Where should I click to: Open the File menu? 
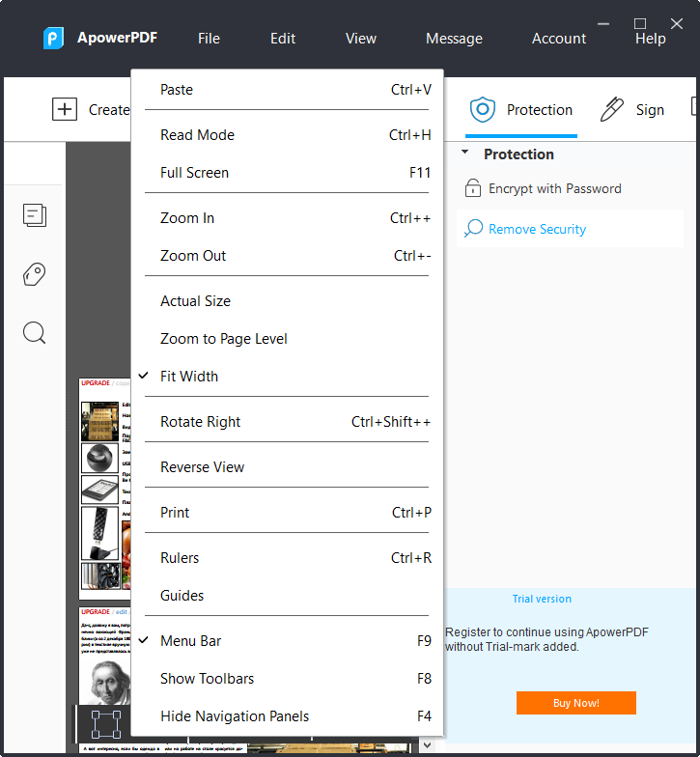tap(209, 39)
